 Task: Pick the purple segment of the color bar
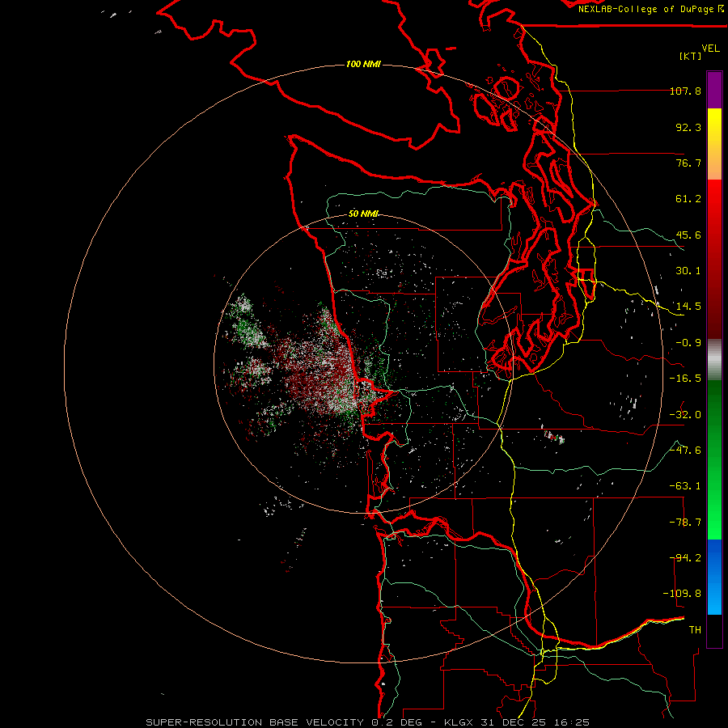(714, 90)
